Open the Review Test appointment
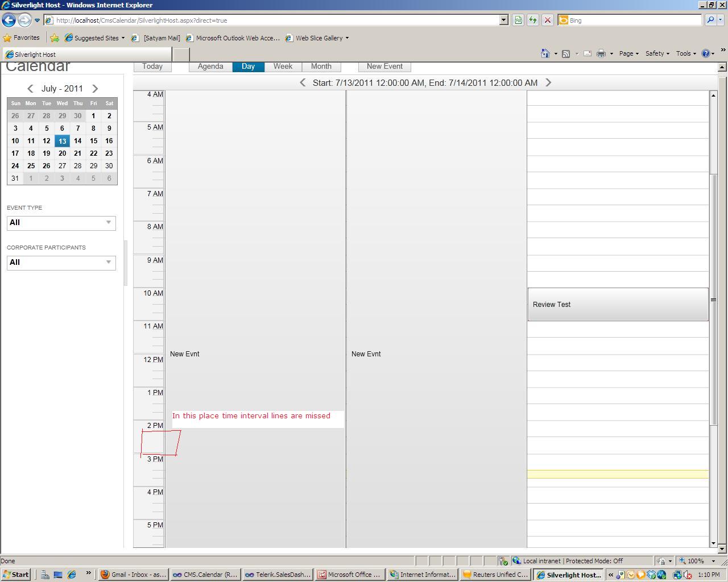 click(618, 305)
